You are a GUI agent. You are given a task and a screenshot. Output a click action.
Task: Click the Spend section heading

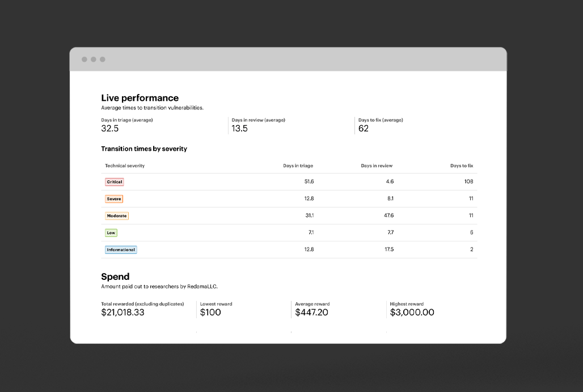(x=115, y=276)
